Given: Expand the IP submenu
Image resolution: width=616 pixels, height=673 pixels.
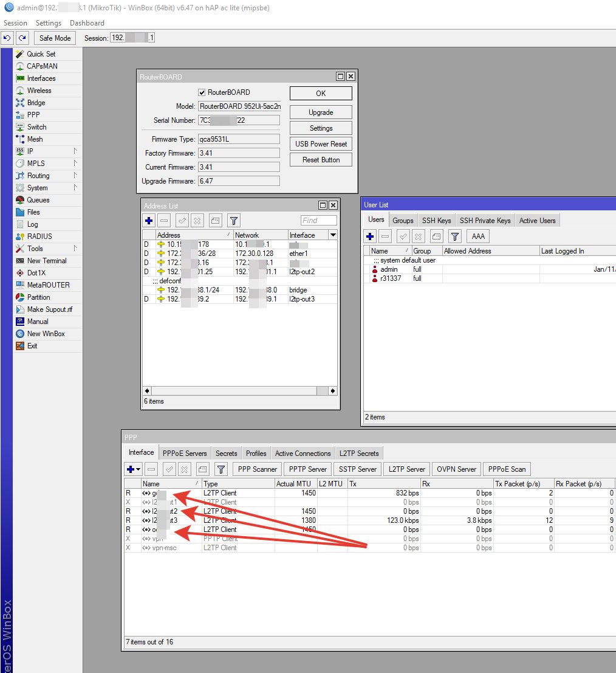Looking at the screenshot, I should coord(76,151).
